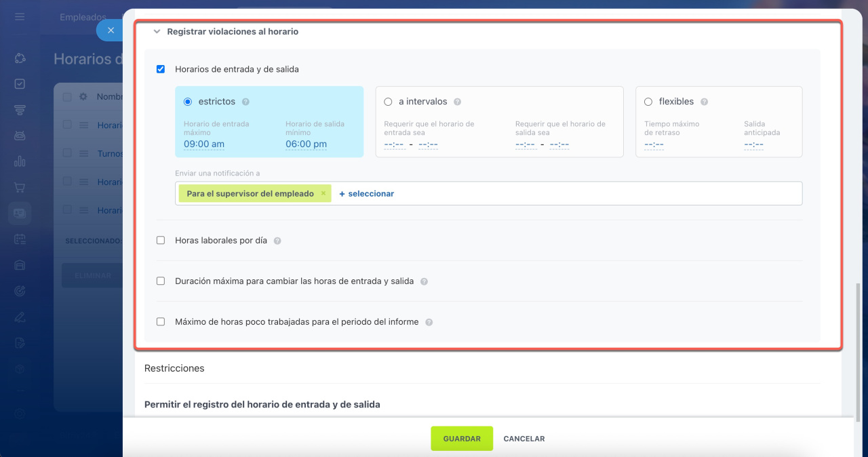Click the CANCELAR link
868x457 pixels.
coord(524,439)
